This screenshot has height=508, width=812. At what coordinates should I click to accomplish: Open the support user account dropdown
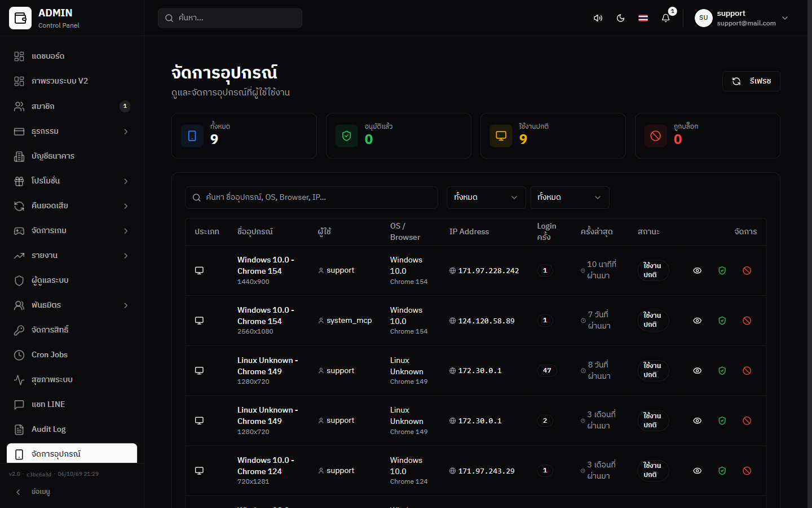(742, 18)
